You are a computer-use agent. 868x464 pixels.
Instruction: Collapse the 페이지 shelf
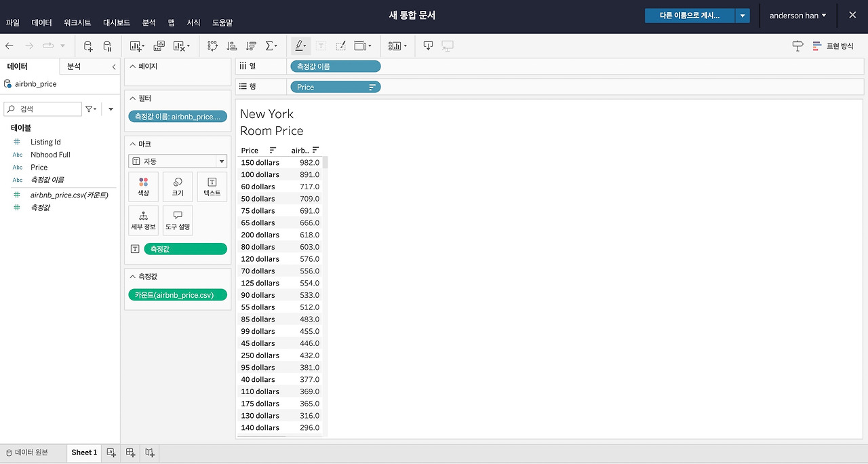(133, 66)
